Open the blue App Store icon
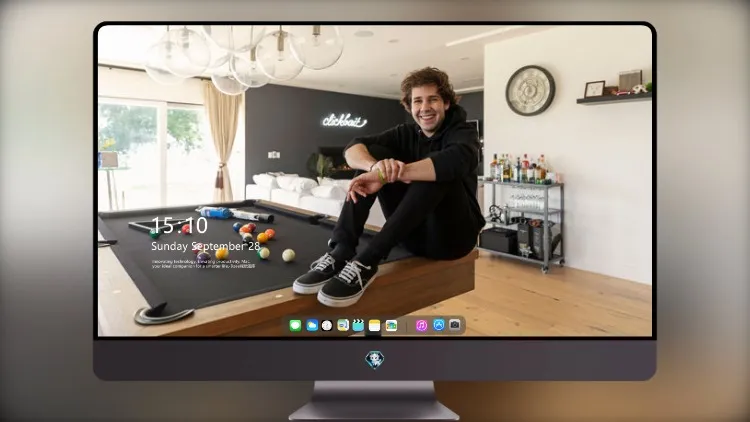 click(x=439, y=325)
